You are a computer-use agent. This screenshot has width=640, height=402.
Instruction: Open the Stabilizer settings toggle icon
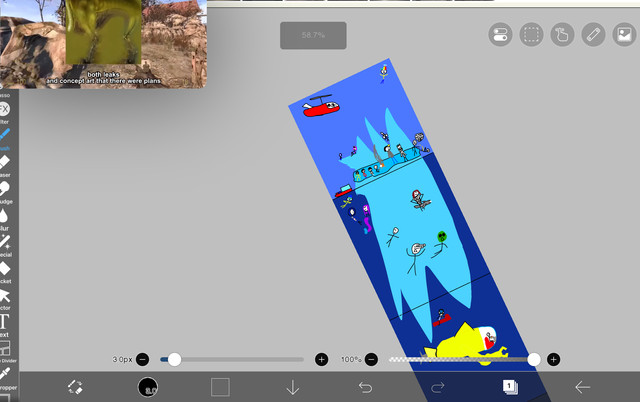pyautogui.click(x=500, y=35)
